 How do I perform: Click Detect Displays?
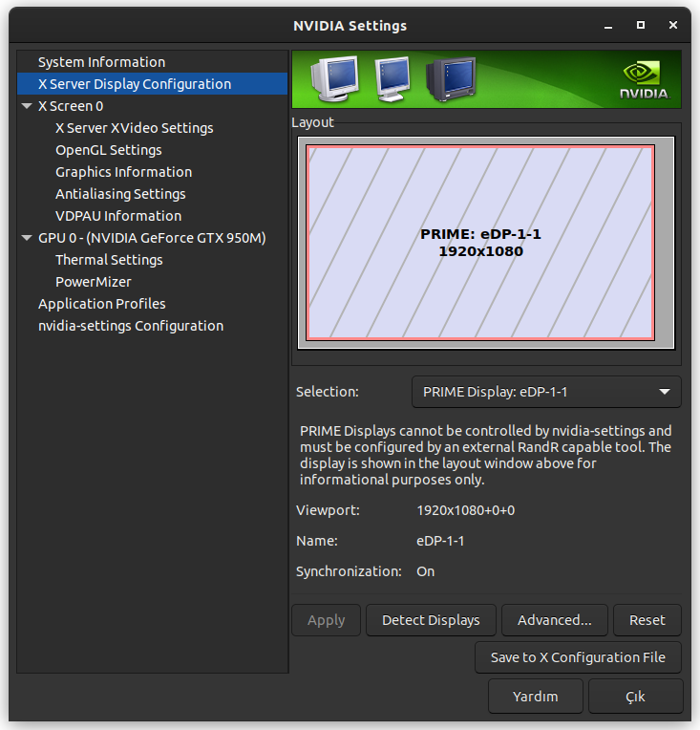431,620
